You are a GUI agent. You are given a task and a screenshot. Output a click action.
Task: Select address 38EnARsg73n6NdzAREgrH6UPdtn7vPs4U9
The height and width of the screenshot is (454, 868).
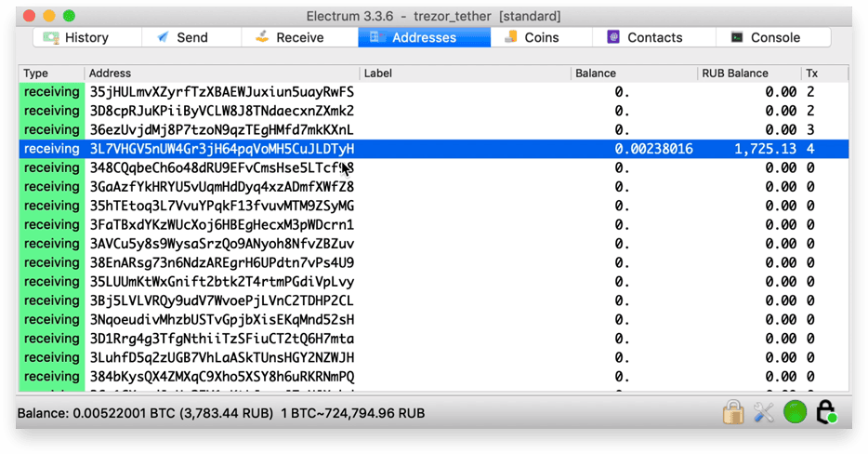click(x=221, y=262)
